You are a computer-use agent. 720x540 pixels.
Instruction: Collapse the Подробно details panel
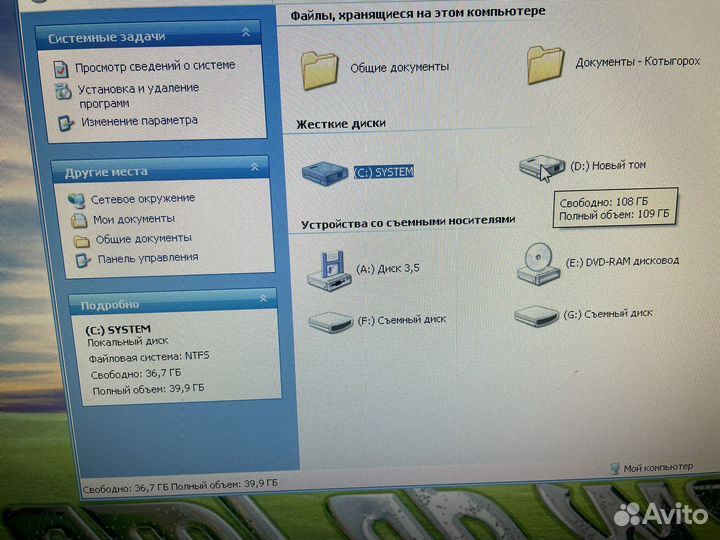click(261, 298)
